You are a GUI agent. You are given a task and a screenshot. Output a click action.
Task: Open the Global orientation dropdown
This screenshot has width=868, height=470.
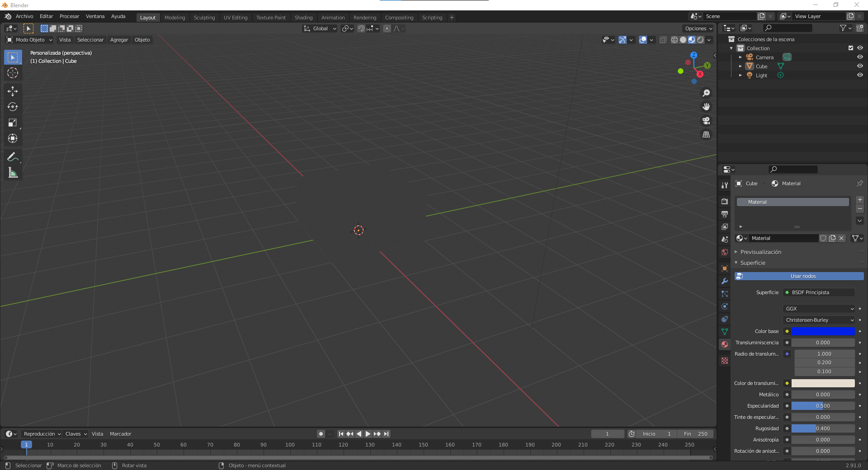pos(320,28)
